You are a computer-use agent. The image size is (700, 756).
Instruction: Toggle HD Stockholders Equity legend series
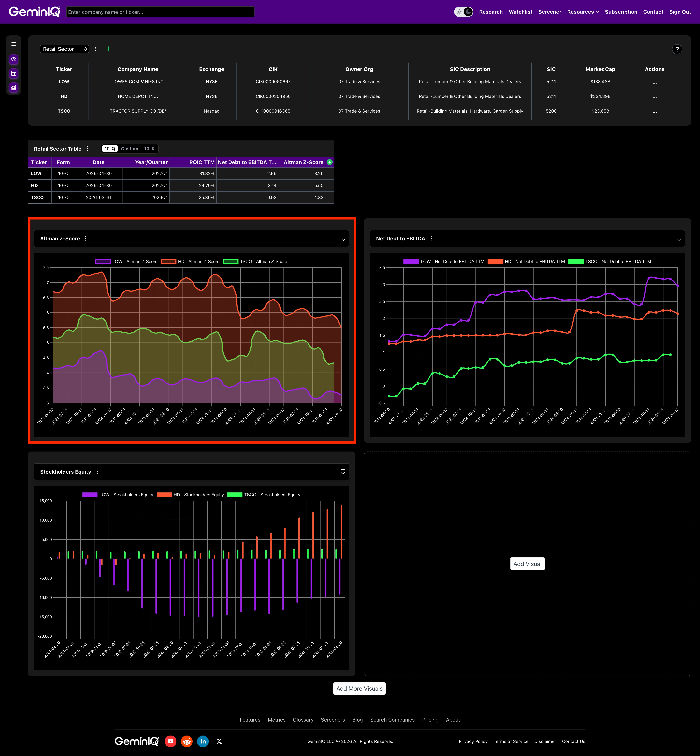click(x=190, y=495)
